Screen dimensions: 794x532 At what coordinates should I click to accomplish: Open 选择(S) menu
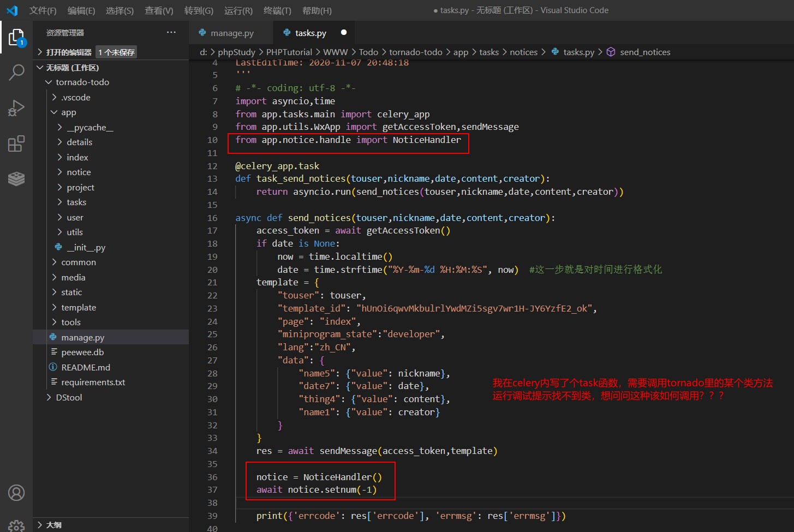(120, 10)
